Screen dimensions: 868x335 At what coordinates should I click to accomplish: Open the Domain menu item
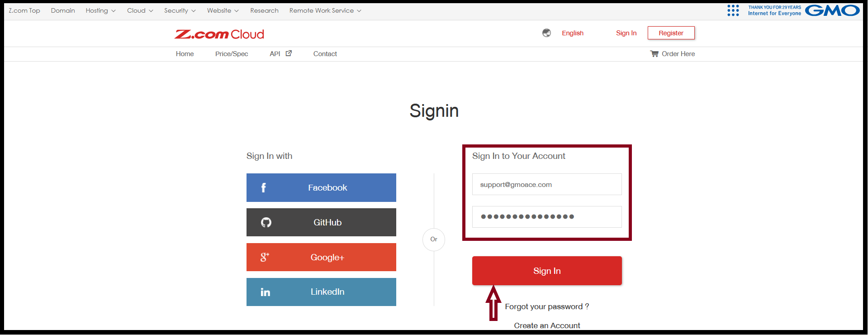point(63,10)
